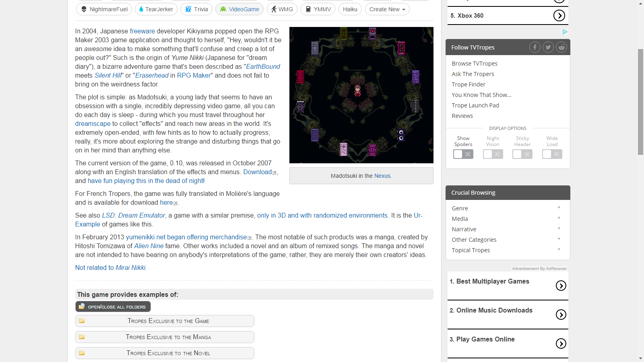Screen dimensions: 644x362
Task: Open You Know That Show... link
Action: [481, 95]
